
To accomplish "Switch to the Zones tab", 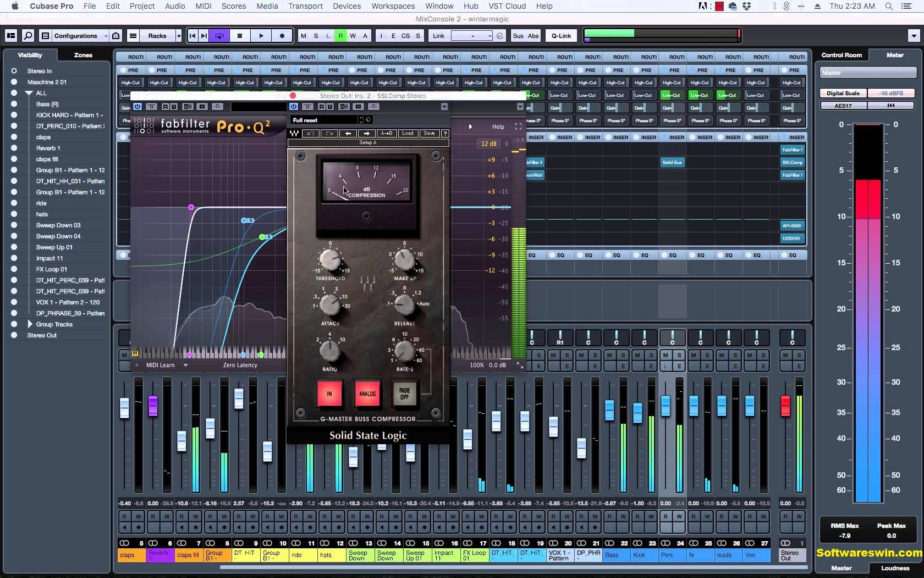I will [82, 55].
